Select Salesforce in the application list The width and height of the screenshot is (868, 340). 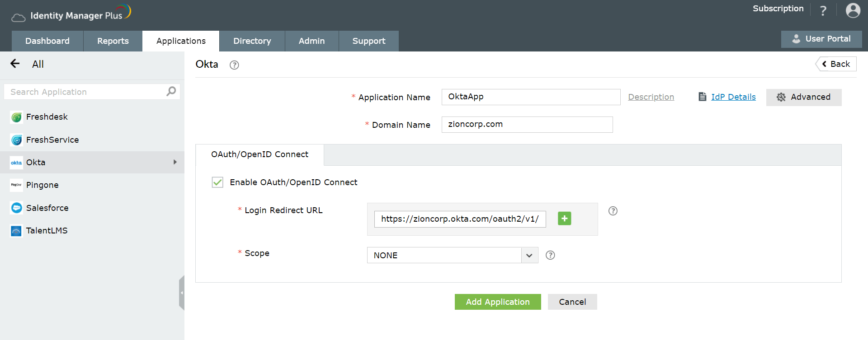coord(47,208)
